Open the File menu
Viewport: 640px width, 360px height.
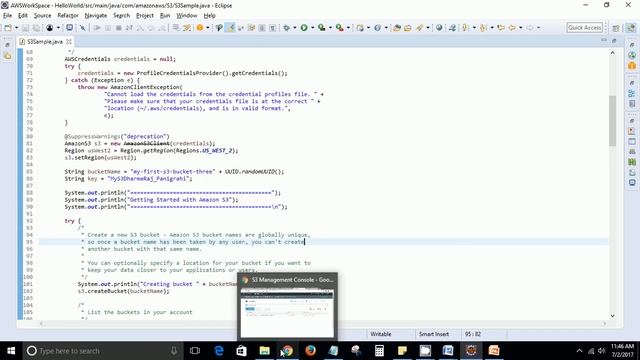coord(7,16)
